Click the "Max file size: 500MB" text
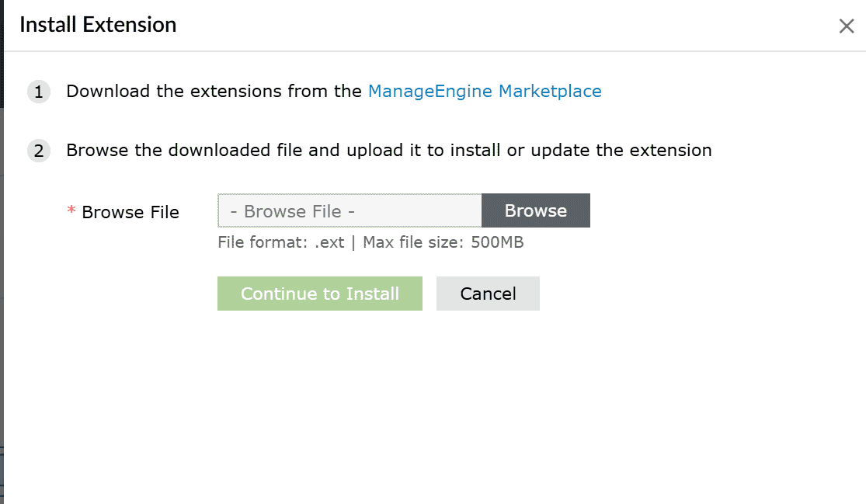The image size is (866, 504). pos(443,242)
